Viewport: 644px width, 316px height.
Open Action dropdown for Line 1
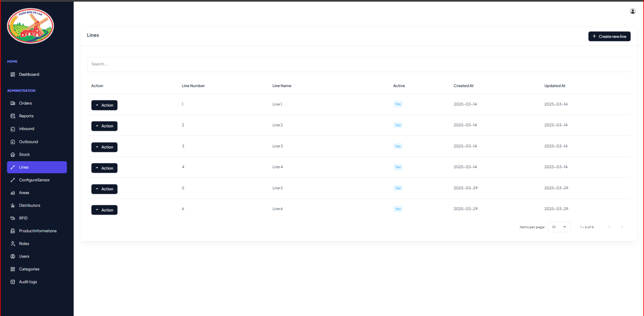[104, 105]
